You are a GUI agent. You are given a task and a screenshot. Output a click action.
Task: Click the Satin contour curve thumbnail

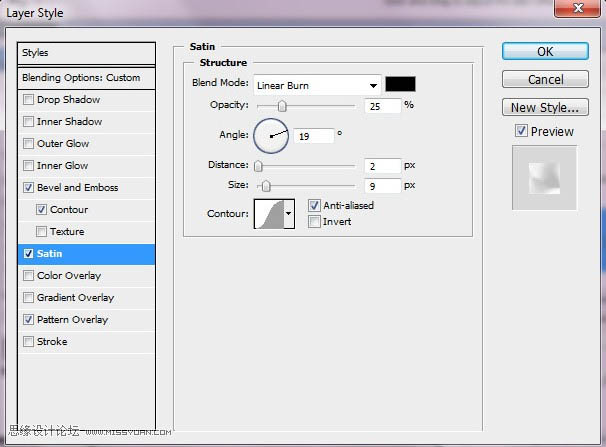pos(269,214)
